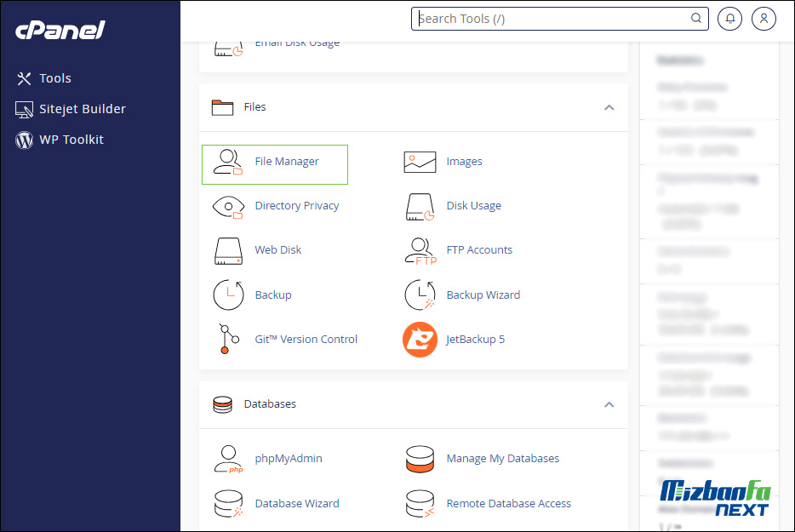This screenshot has width=795, height=532.
Task: Click the FTP Accounts icon
Action: (420, 251)
